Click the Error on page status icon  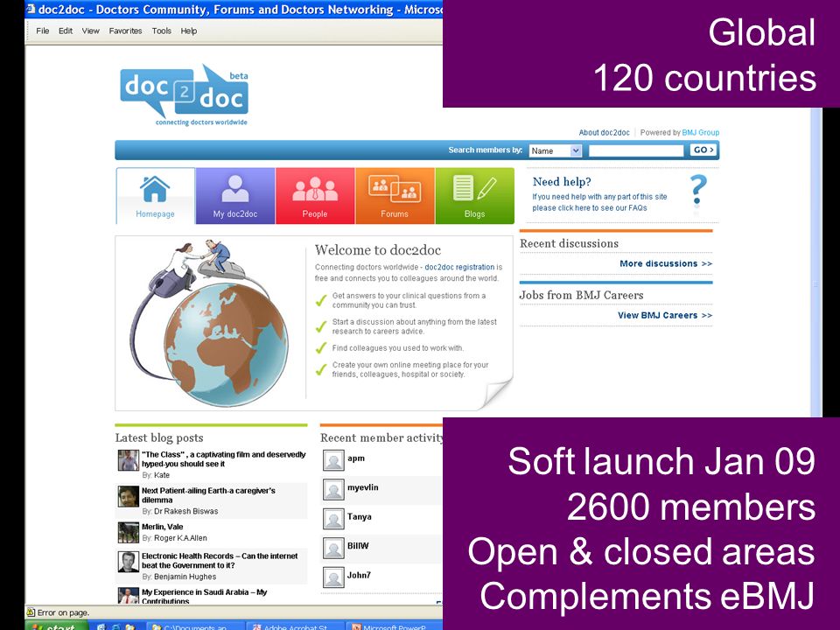pos(31,612)
